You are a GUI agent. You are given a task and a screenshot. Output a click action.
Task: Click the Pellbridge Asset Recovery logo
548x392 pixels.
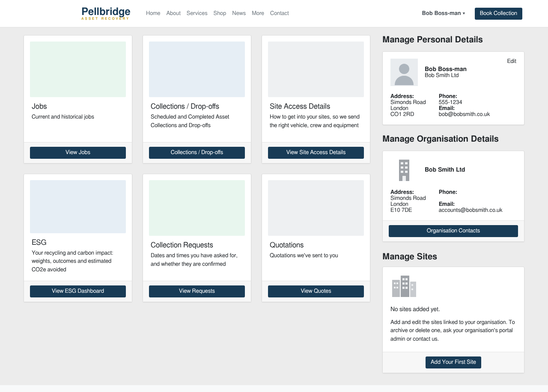pyautogui.click(x=106, y=13)
